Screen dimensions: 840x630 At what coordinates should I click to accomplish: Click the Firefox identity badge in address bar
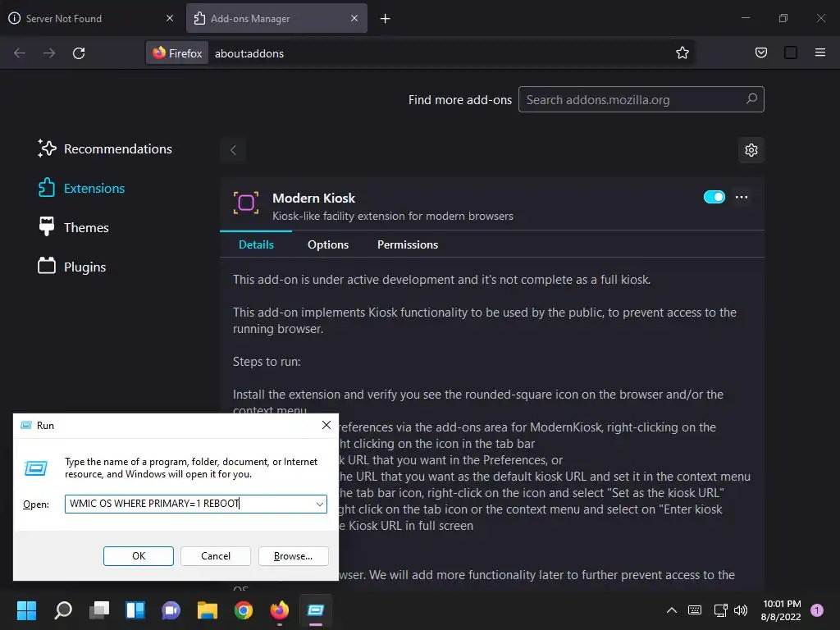pos(177,53)
